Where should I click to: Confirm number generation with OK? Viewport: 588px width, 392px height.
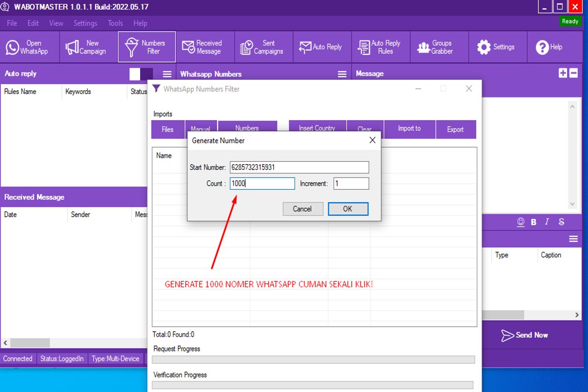[348, 209]
